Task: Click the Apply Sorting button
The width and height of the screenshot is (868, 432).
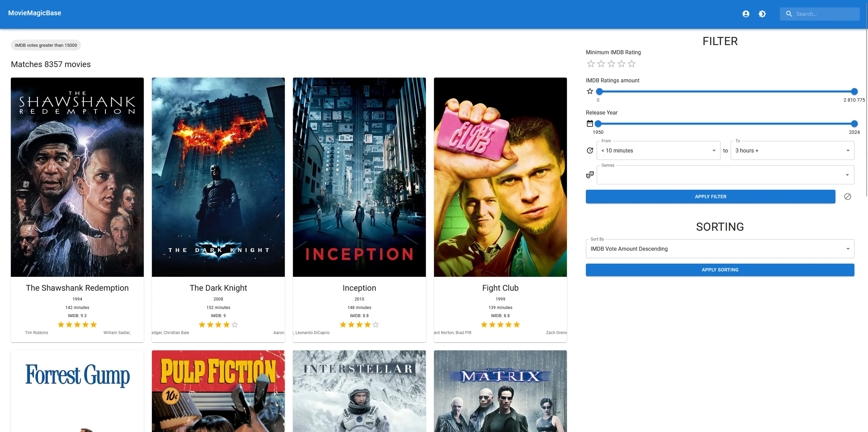Action: (x=720, y=270)
